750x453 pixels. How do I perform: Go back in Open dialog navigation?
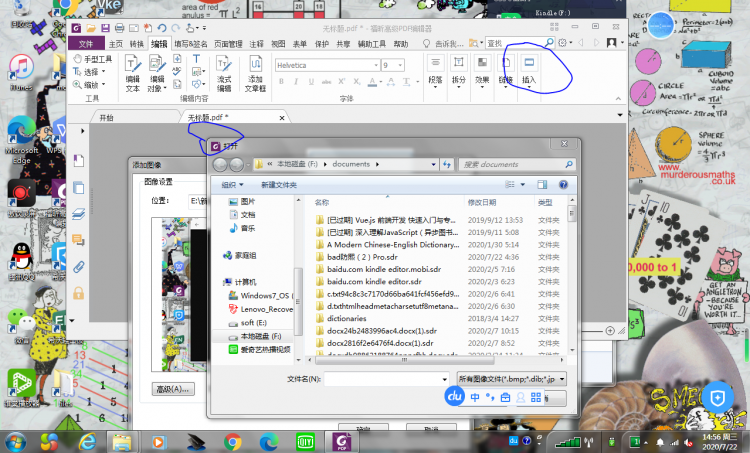pyautogui.click(x=220, y=165)
